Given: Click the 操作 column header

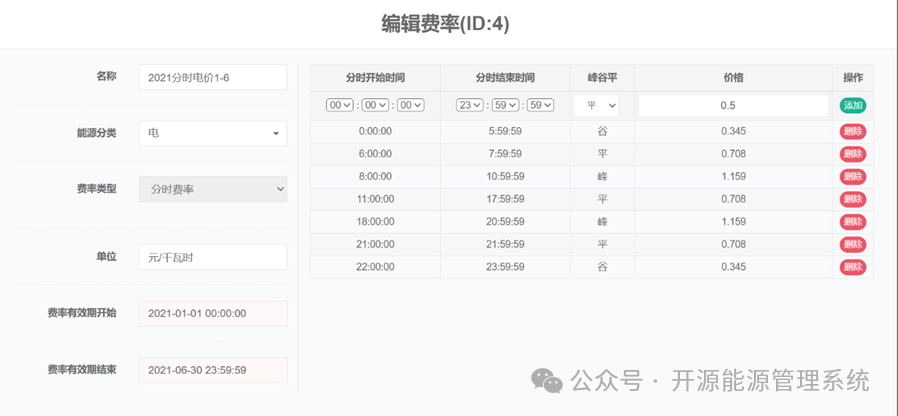Looking at the screenshot, I should (x=853, y=77).
